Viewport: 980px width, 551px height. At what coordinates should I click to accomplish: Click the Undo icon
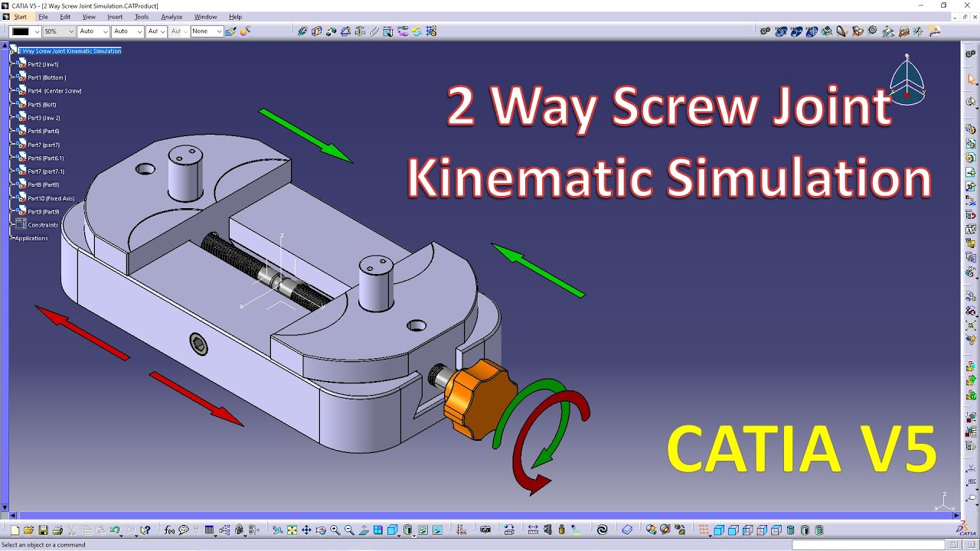115,530
